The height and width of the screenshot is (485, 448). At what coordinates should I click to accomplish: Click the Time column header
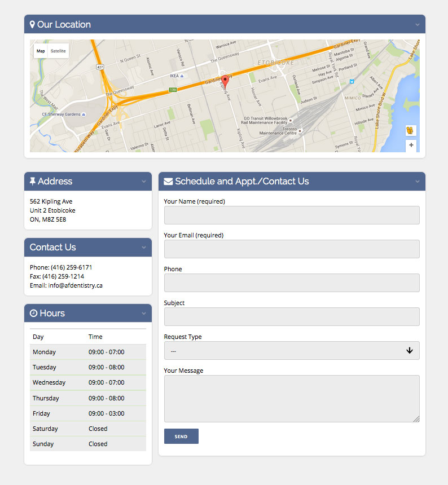click(95, 337)
